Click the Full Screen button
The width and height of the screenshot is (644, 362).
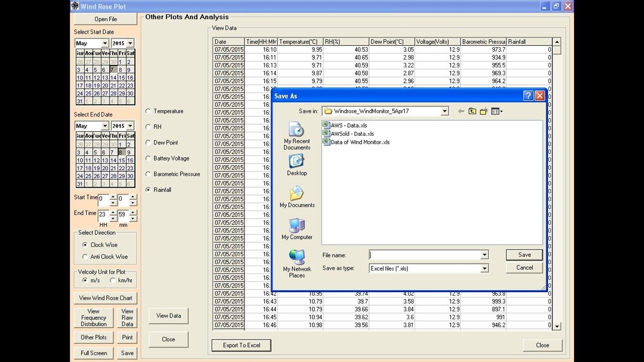pyautogui.click(x=94, y=353)
